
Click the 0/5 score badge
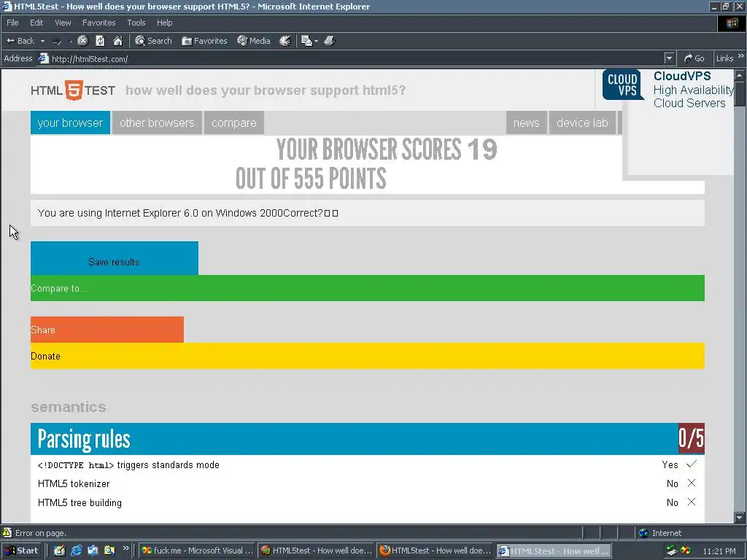pyautogui.click(x=692, y=438)
